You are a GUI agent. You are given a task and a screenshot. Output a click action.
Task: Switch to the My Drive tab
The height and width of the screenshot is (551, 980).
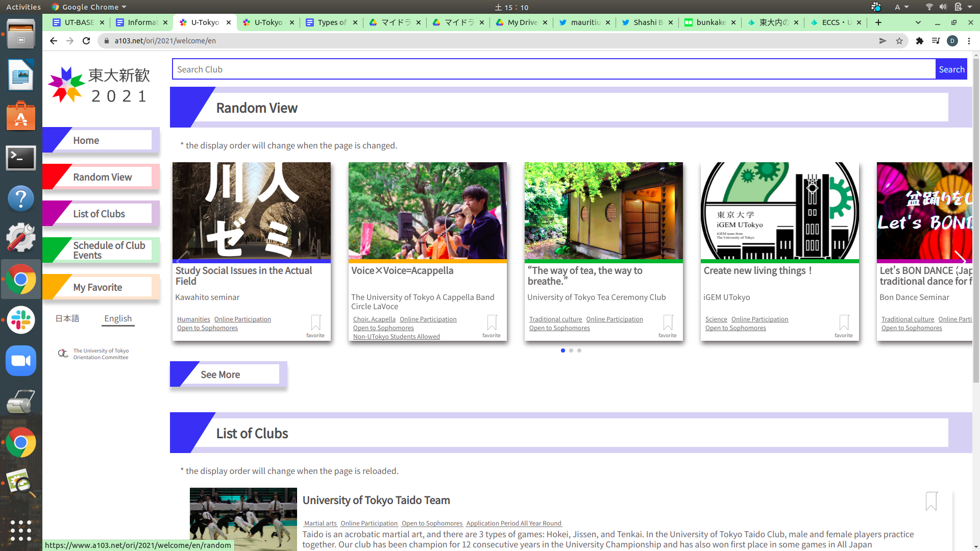click(x=522, y=22)
